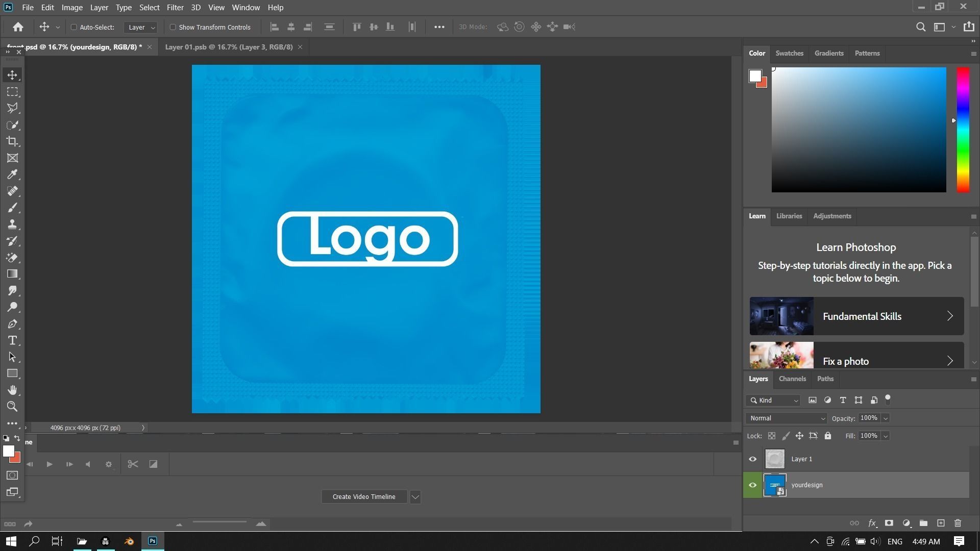
Task: Enable the Auto-Select checkbox
Action: 73,27
